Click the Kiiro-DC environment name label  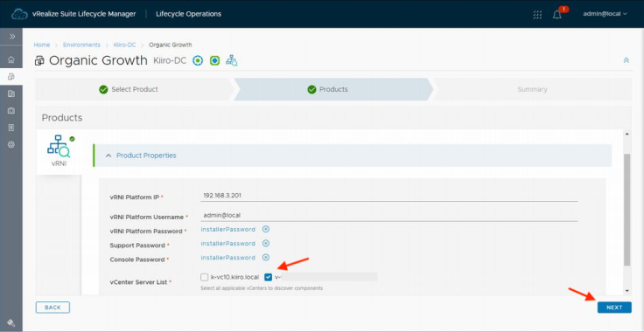coord(170,60)
